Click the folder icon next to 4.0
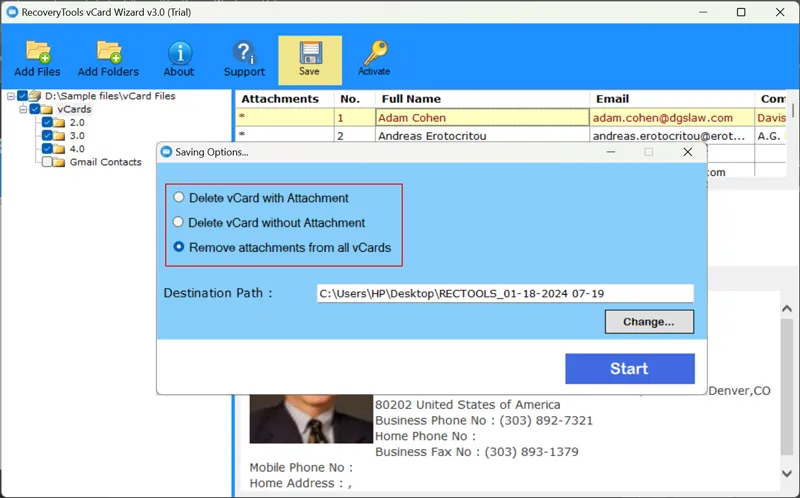Viewport: 800px width, 498px height. pyautogui.click(x=59, y=149)
